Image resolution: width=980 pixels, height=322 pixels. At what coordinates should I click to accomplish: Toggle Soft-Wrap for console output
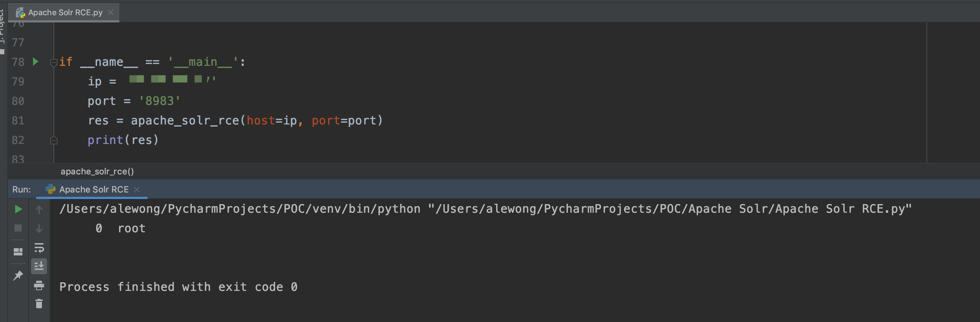(39, 248)
